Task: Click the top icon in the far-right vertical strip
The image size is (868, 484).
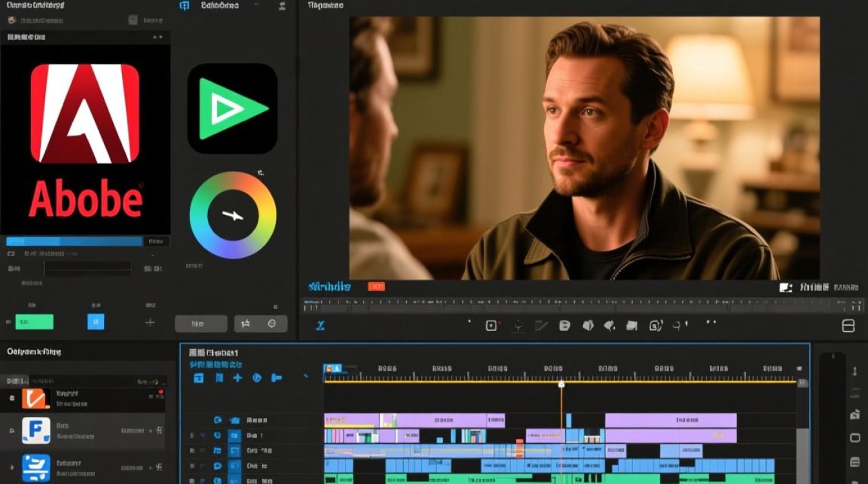Action: pos(855,371)
